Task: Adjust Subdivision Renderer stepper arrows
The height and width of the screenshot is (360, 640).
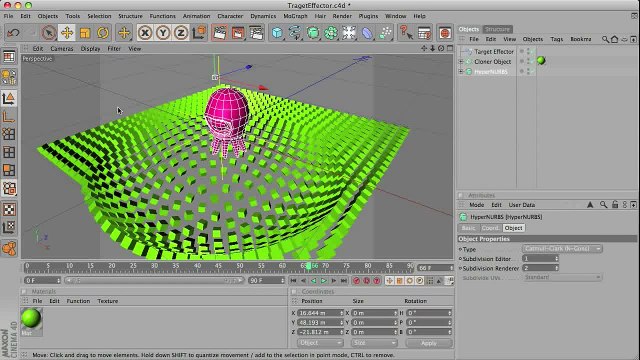Action: [556, 268]
